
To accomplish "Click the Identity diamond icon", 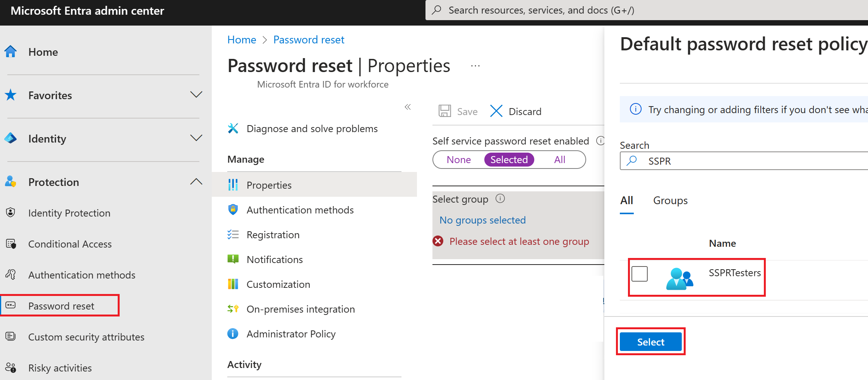I will (11, 138).
